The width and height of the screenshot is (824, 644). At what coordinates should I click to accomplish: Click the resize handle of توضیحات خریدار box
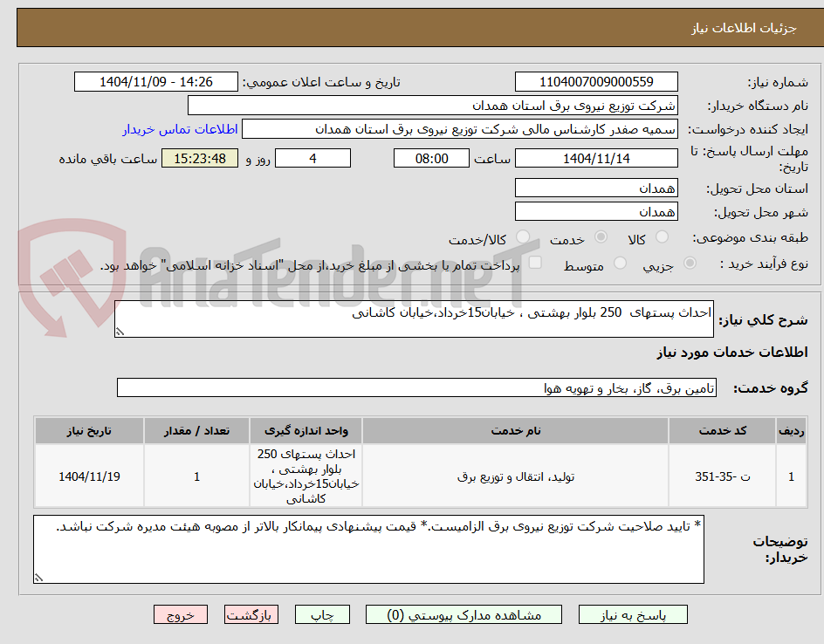coord(38,578)
